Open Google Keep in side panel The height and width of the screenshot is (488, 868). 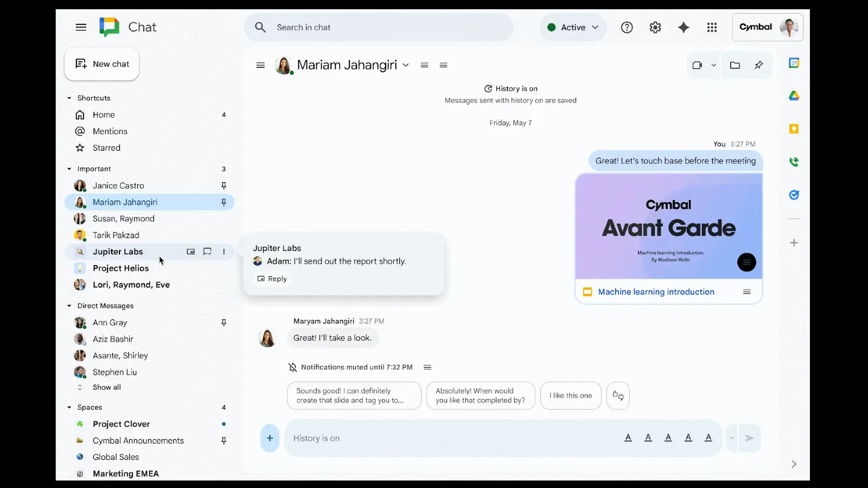(794, 129)
